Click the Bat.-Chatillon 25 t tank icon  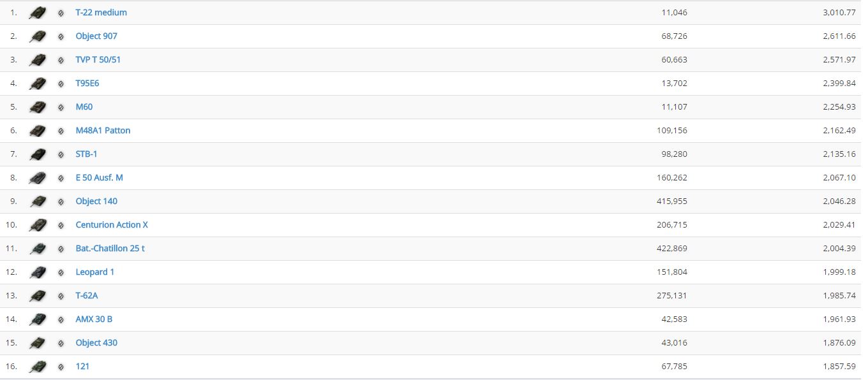(x=38, y=249)
